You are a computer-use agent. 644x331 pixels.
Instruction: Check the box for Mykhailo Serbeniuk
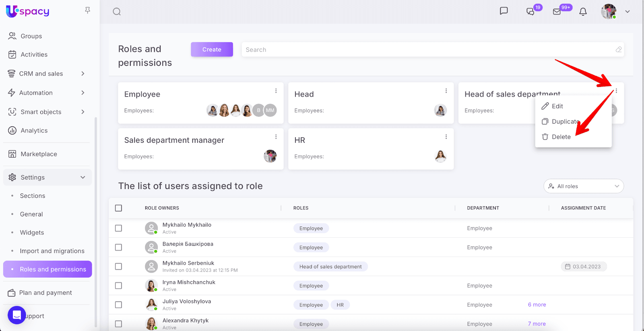point(118,266)
